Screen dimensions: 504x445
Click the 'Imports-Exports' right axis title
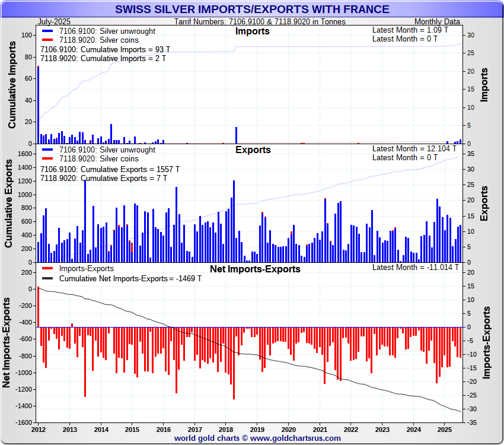click(486, 342)
